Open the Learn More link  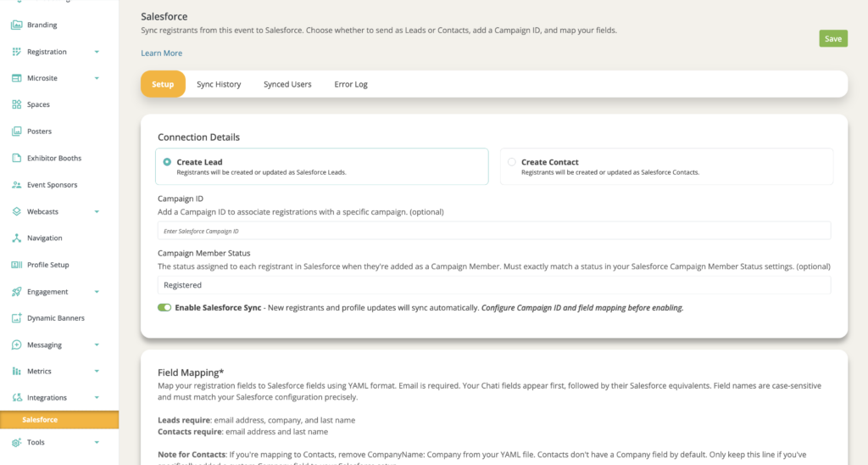[162, 53]
